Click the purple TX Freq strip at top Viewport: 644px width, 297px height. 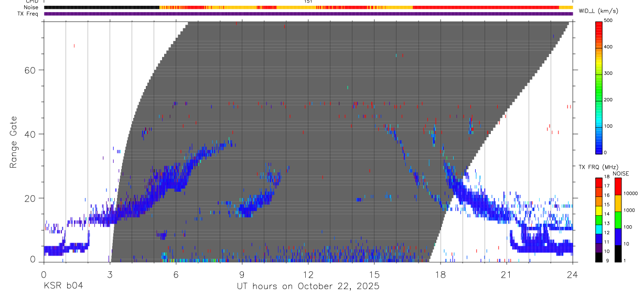tap(308, 14)
